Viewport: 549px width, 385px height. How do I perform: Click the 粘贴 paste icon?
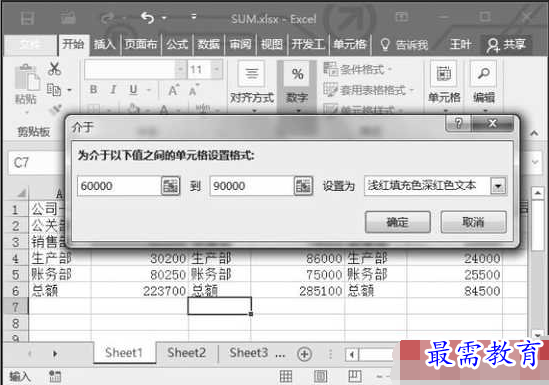(27, 78)
